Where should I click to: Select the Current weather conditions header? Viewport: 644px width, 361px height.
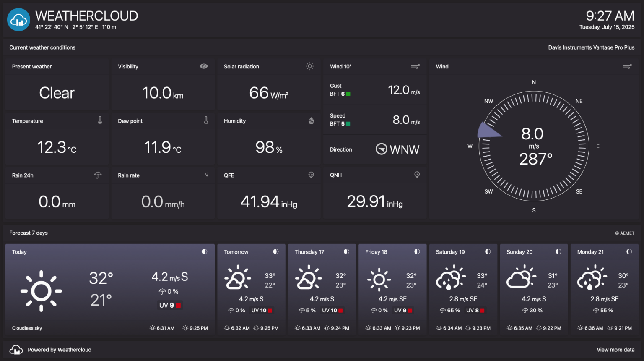[42, 47]
